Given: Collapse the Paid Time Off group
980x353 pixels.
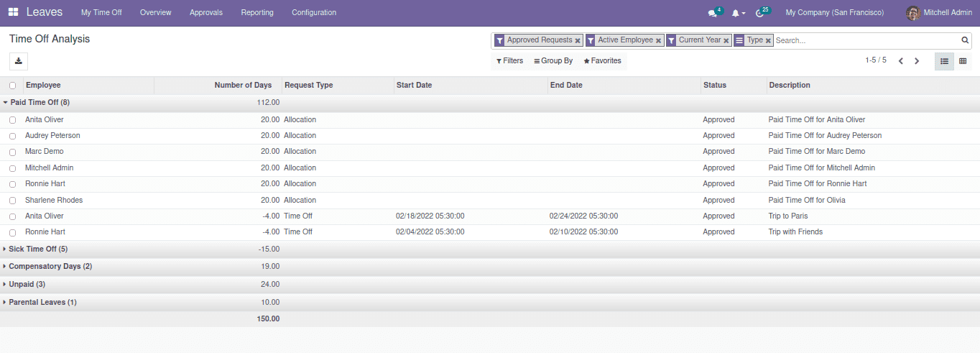Looking at the screenshot, I should [x=40, y=102].
